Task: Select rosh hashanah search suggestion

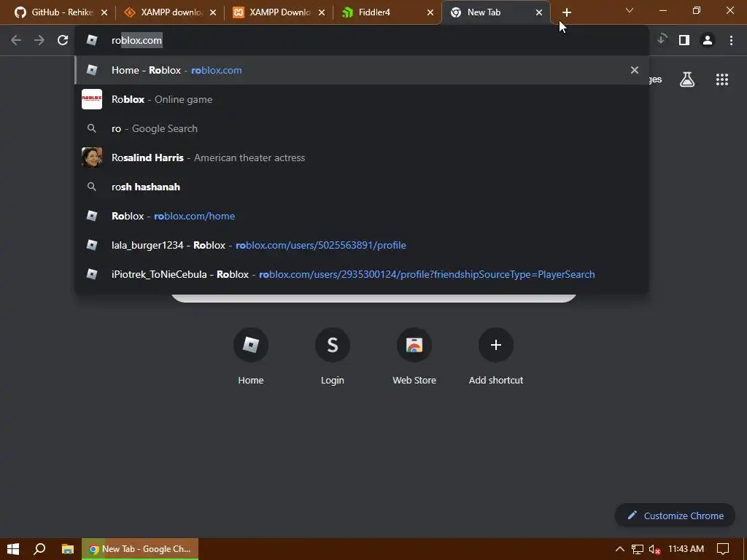Action: [362, 187]
